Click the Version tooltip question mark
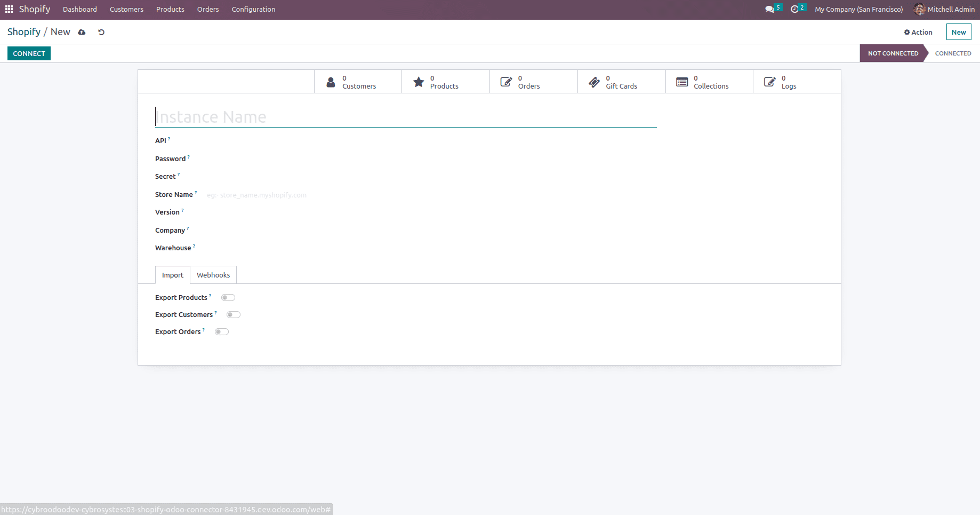 pos(182,210)
